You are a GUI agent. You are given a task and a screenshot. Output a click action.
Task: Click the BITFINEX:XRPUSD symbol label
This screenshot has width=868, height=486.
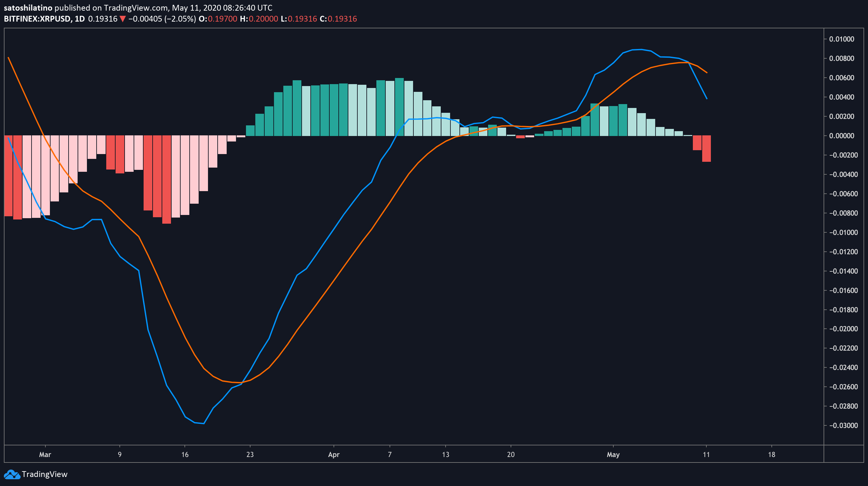37,19
